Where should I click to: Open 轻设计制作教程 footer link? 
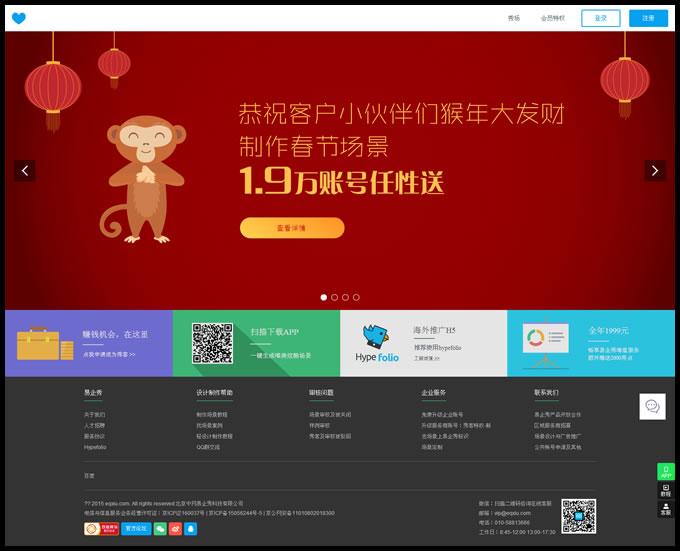214,437
